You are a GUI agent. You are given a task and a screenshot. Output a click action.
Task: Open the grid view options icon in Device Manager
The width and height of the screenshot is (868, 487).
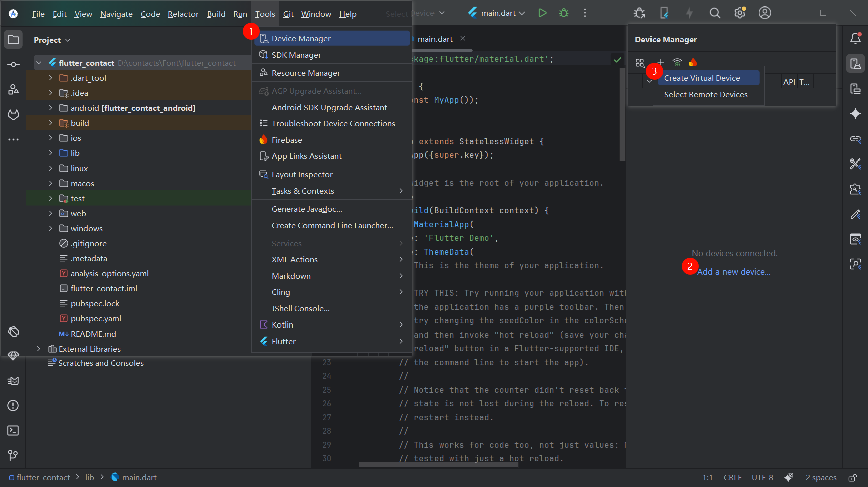tap(640, 63)
